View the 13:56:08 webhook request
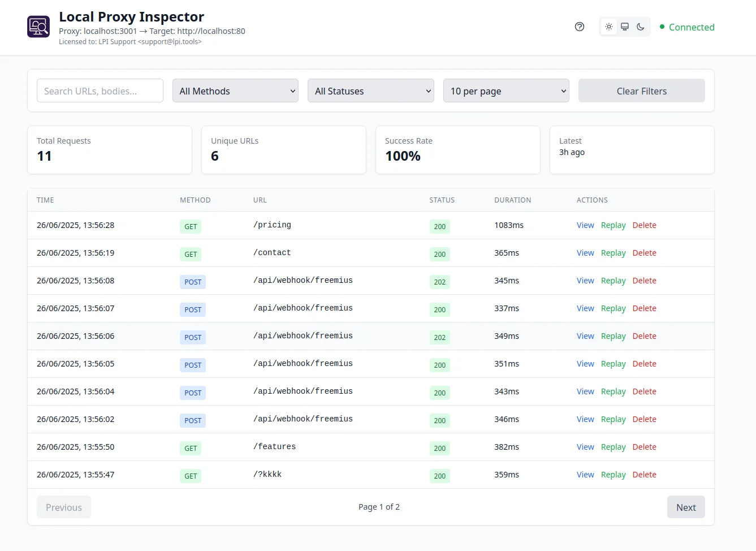 (x=585, y=281)
